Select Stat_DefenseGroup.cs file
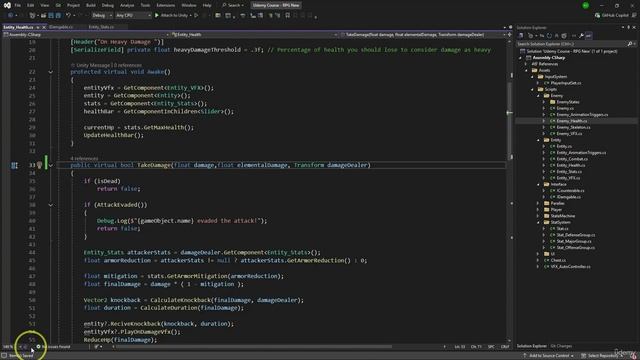The height and width of the screenshot is (360, 640). tap(576, 235)
